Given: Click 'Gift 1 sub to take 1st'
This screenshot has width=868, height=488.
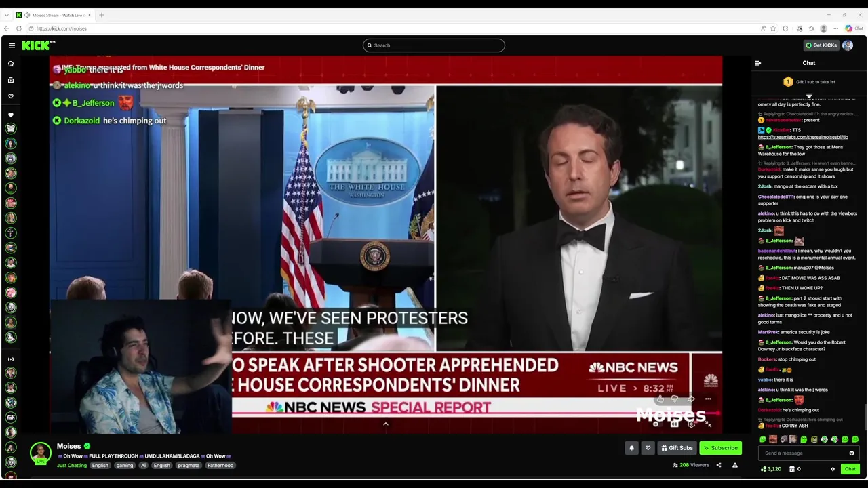Looking at the screenshot, I should point(816,82).
